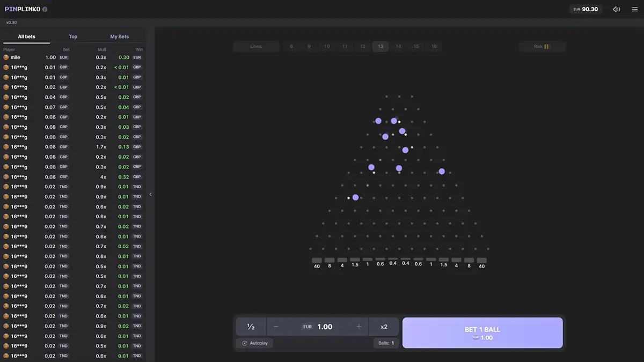Click the 0.32 win amount
Viewport: 644px width, 362px height.
[x=123, y=177]
